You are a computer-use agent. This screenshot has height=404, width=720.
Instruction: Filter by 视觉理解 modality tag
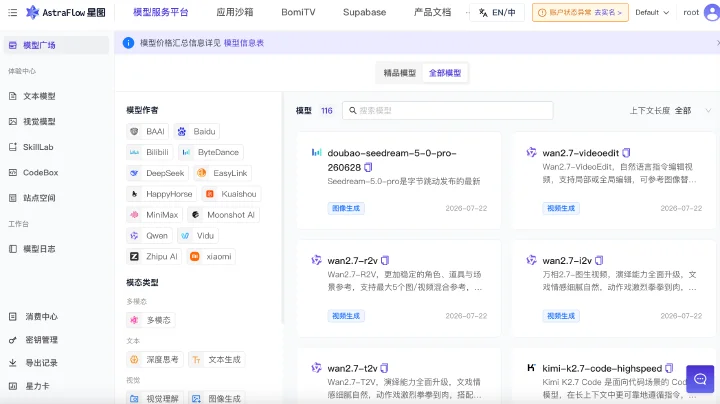coord(155,398)
